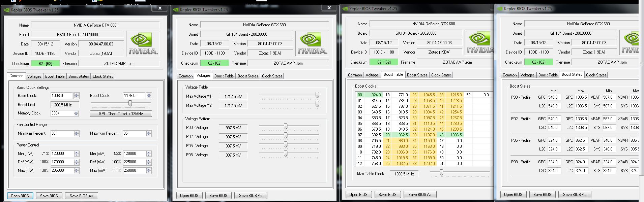Image resolution: width=644 pixels, height=202 pixels.
Task: Click the Boost Clock spinner arrows
Action: pyautogui.click(x=149, y=96)
